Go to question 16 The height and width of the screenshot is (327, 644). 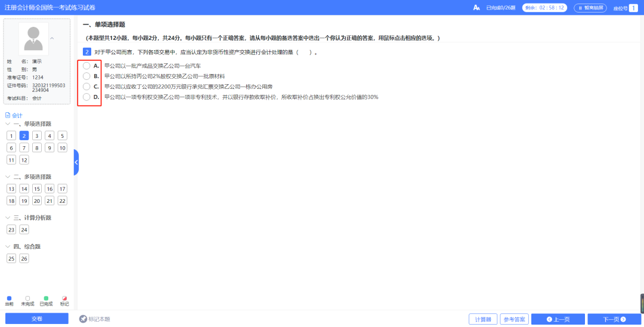49,189
